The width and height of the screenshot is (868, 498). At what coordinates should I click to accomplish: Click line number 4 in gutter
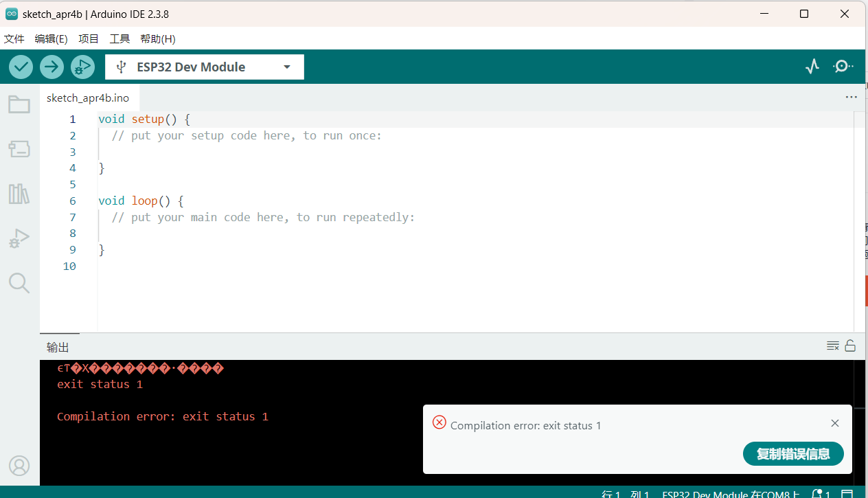72,168
